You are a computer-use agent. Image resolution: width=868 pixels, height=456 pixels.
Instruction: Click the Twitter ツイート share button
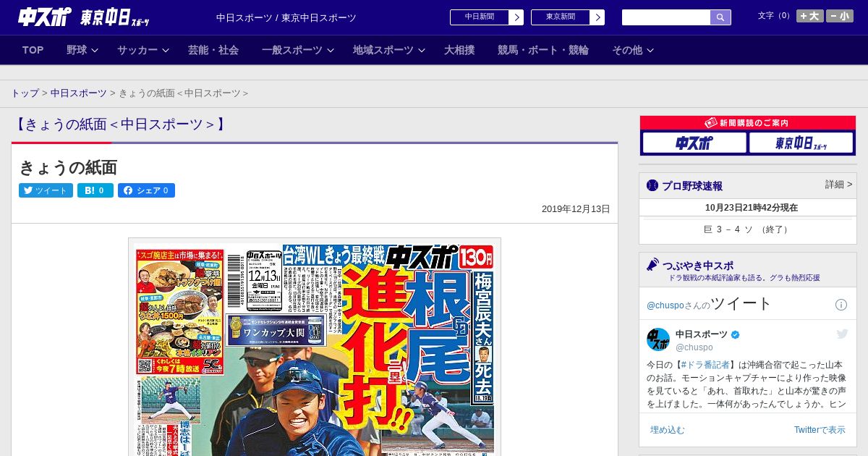tap(46, 190)
